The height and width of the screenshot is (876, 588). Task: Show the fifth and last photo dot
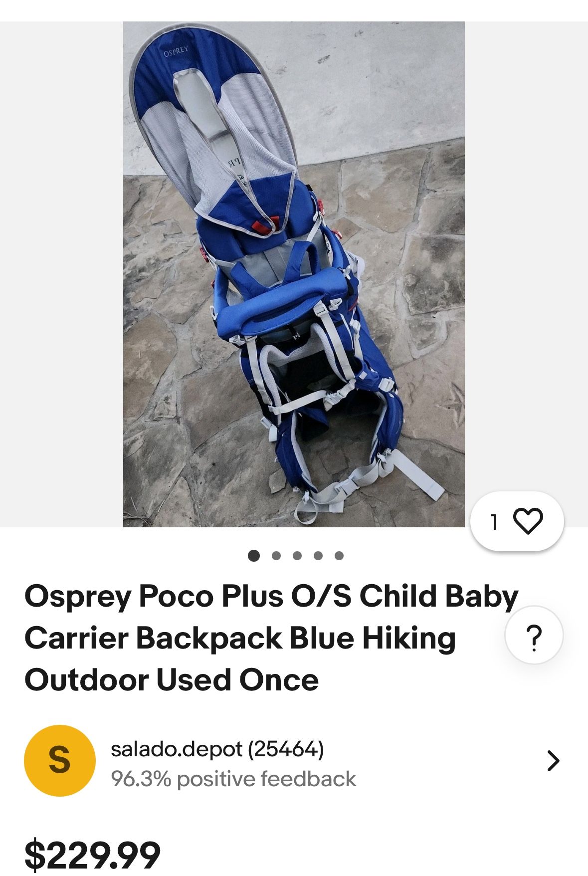339,556
